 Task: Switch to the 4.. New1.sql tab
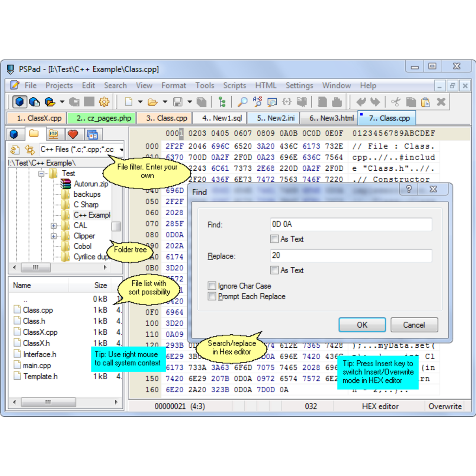[x=222, y=118]
